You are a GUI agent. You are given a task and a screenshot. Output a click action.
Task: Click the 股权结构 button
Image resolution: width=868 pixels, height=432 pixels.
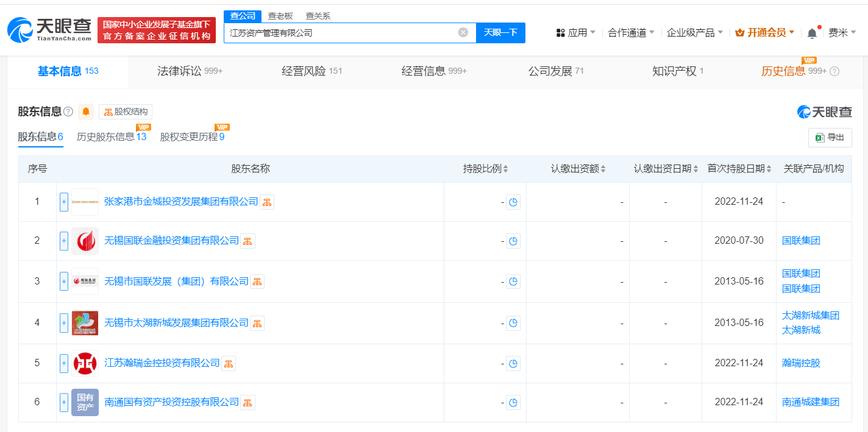click(126, 112)
